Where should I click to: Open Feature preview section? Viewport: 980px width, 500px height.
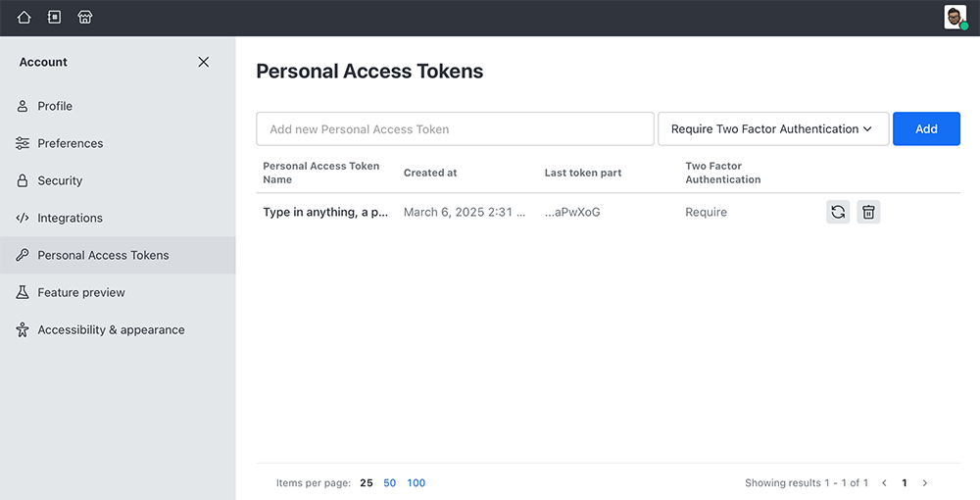(118, 292)
